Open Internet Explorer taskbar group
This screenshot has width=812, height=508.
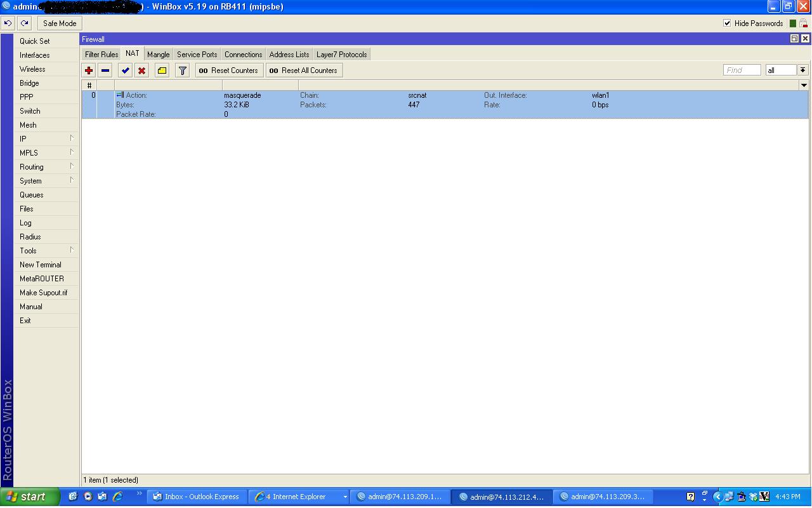tap(299, 497)
